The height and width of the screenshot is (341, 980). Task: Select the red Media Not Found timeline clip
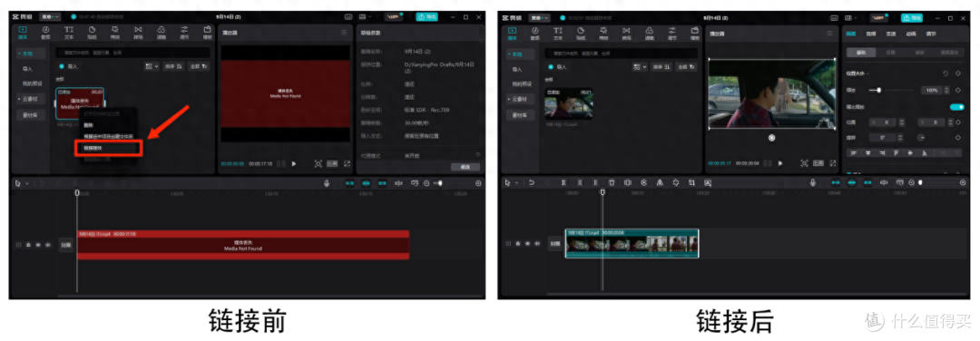pyautogui.click(x=243, y=245)
